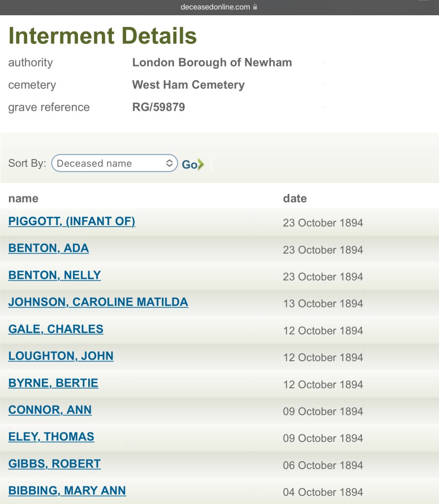Screen dimensions: 439x504
Task: Click the padlock icon in address bar
Action: (x=255, y=7)
